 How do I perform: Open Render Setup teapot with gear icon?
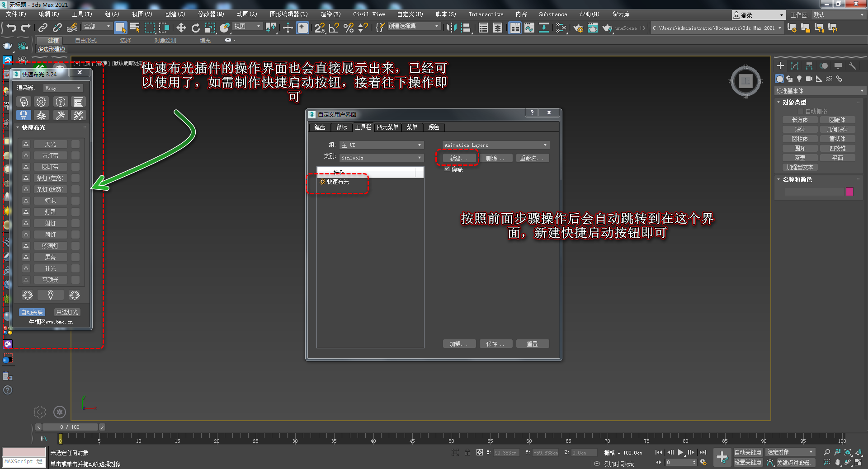(x=578, y=28)
